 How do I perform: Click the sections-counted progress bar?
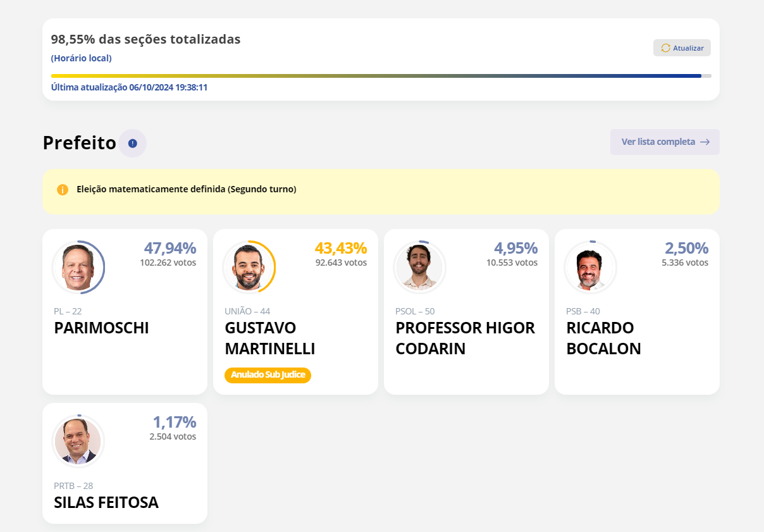[381, 76]
